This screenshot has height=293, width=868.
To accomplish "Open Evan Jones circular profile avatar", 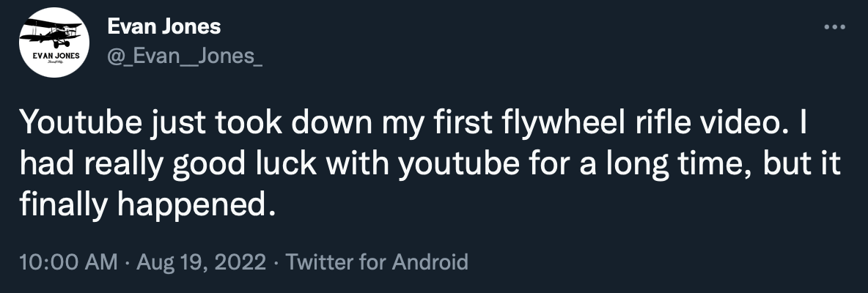I will click(x=54, y=42).
